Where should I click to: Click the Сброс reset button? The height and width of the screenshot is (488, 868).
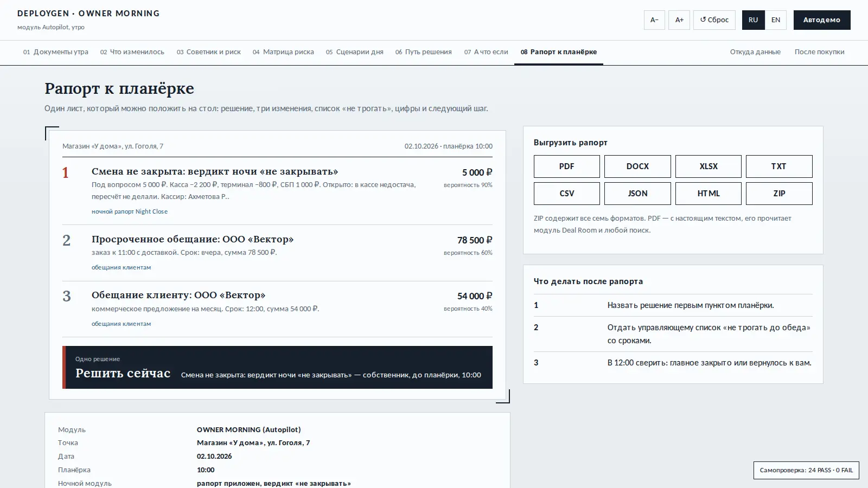714,20
